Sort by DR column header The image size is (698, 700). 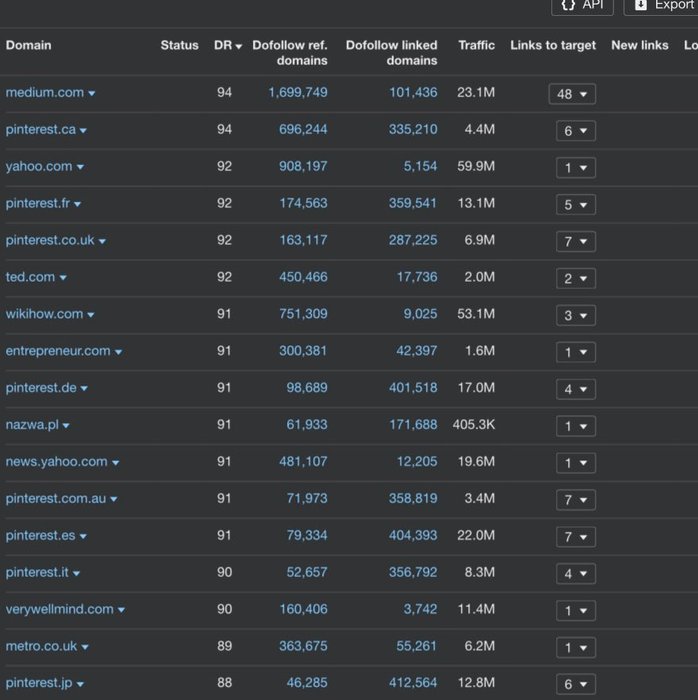pyautogui.click(x=227, y=46)
